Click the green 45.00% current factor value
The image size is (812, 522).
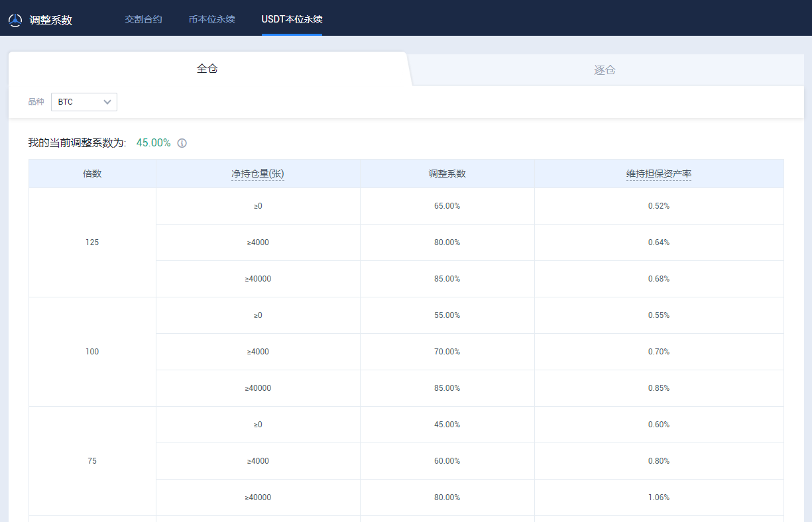coord(153,143)
